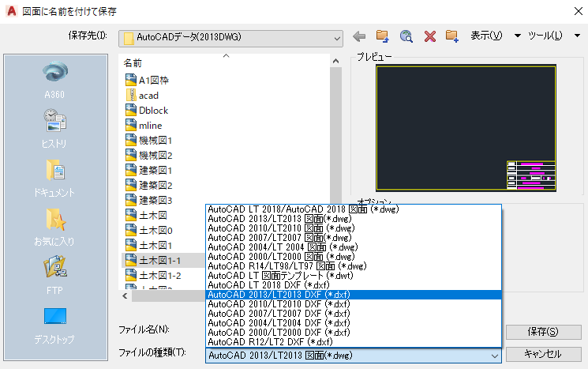588x369 pixels.
Task: Open the デスクトップ desktop location
Action: point(54,325)
